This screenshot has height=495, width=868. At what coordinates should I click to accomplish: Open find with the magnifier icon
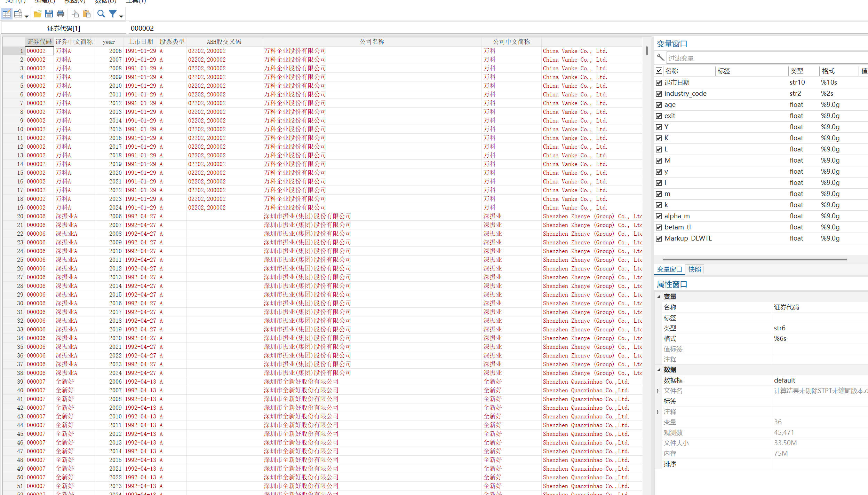[x=101, y=14]
